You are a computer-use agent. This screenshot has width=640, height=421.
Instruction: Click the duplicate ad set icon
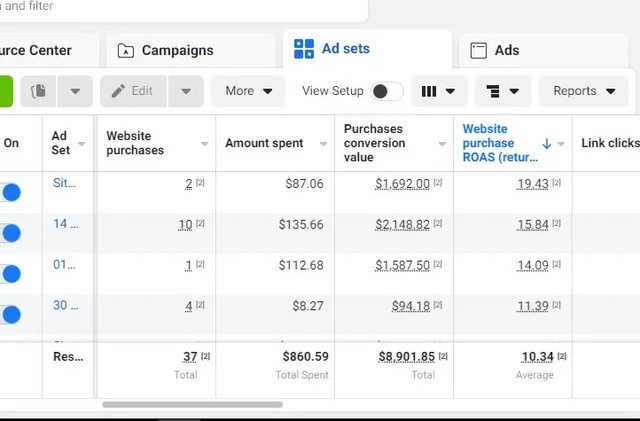coord(39,91)
